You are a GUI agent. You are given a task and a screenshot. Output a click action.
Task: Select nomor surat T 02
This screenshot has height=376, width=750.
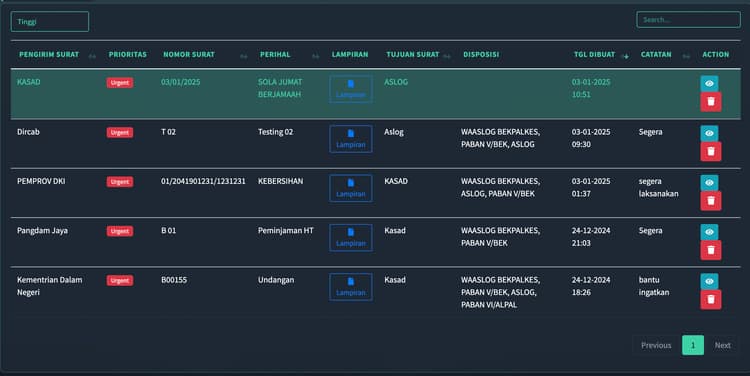point(168,132)
